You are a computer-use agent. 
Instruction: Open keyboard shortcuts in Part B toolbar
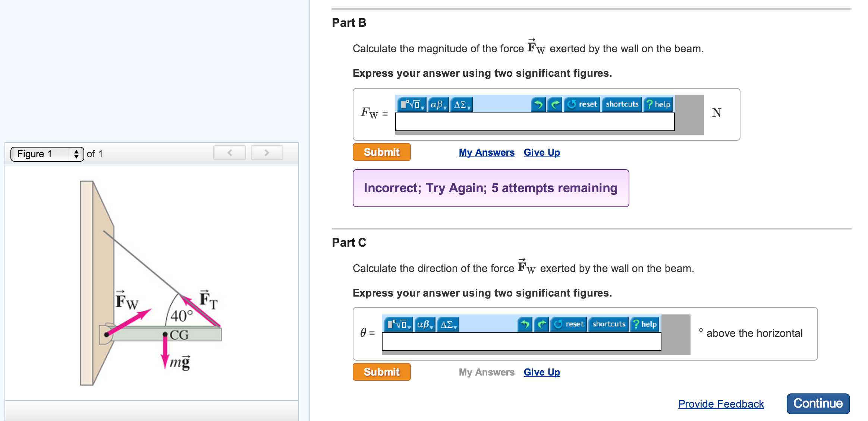(622, 104)
